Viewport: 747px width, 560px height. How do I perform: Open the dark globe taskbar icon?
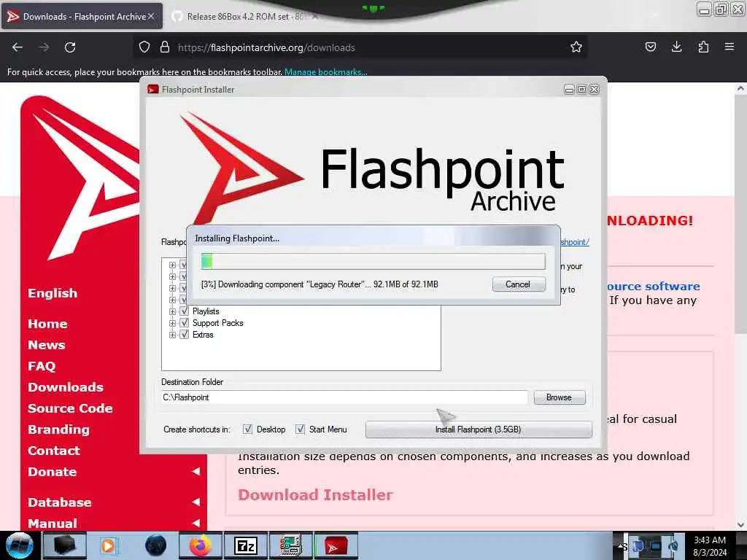pyautogui.click(x=155, y=545)
